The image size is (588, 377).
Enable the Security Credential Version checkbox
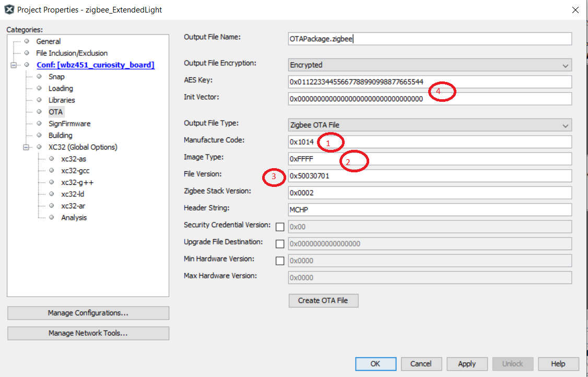(x=280, y=227)
